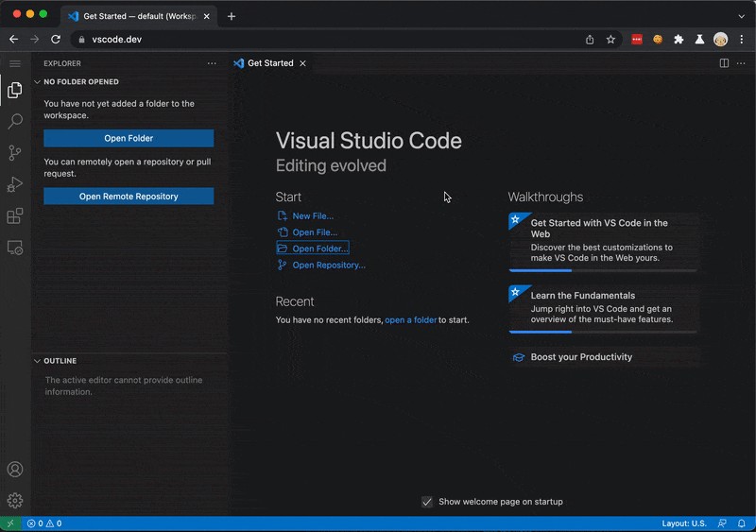Click the Open Repository... start link

coord(328,266)
